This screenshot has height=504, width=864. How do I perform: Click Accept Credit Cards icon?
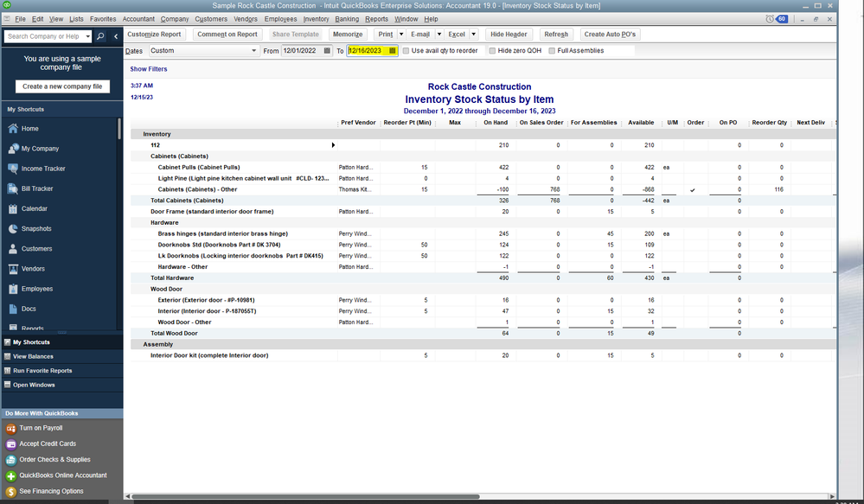[x=11, y=444]
